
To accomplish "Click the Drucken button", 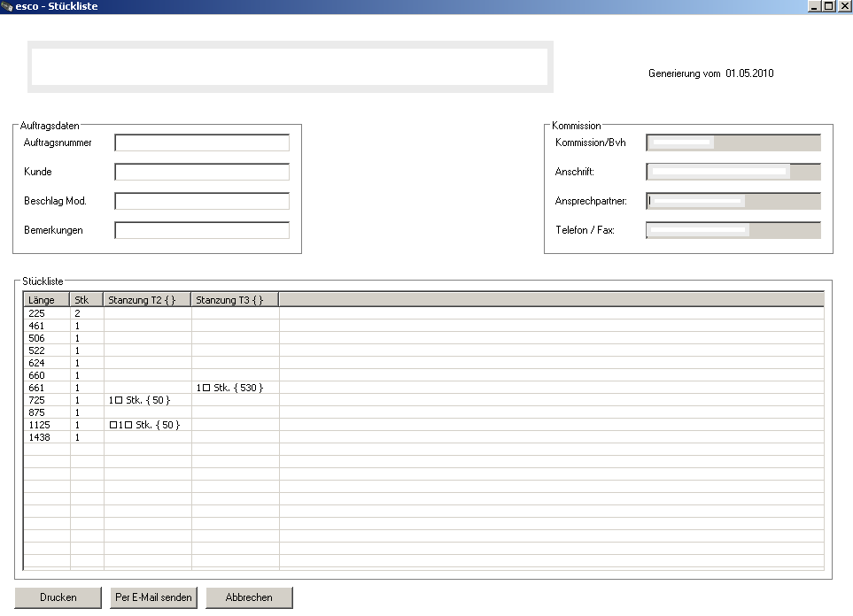I will pyautogui.click(x=58, y=597).
